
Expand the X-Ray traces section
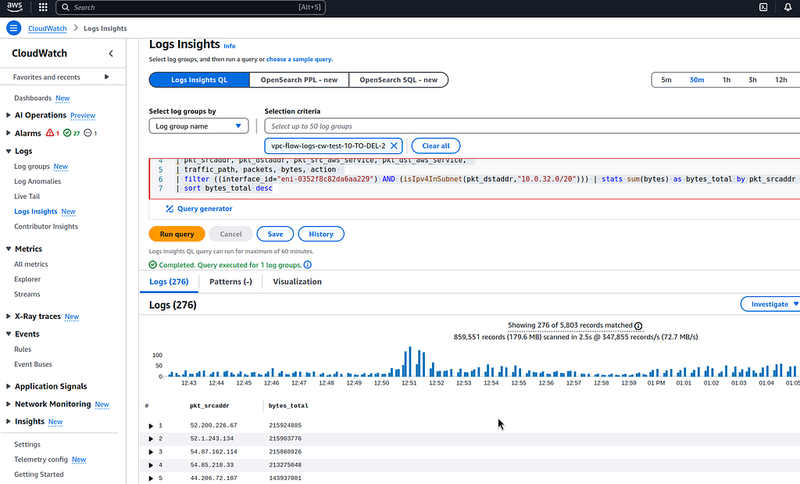pyautogui.click(x=8, y=316)
